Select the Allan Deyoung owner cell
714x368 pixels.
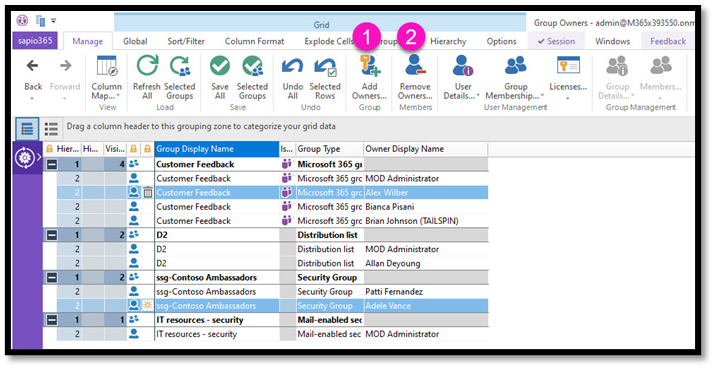pos(425,263)
